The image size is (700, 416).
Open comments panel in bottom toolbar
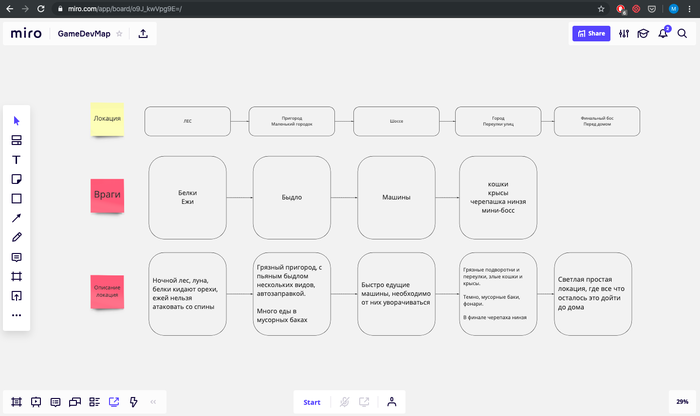tap(55, 402)
